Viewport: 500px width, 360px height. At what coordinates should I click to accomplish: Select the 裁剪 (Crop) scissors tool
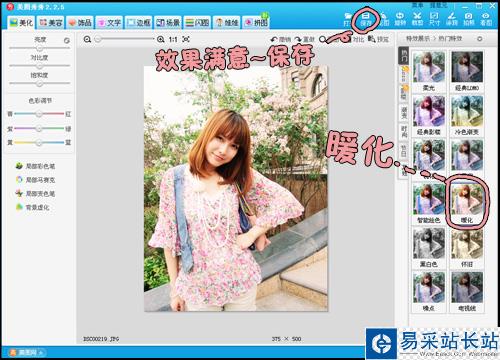click(417, 19)
